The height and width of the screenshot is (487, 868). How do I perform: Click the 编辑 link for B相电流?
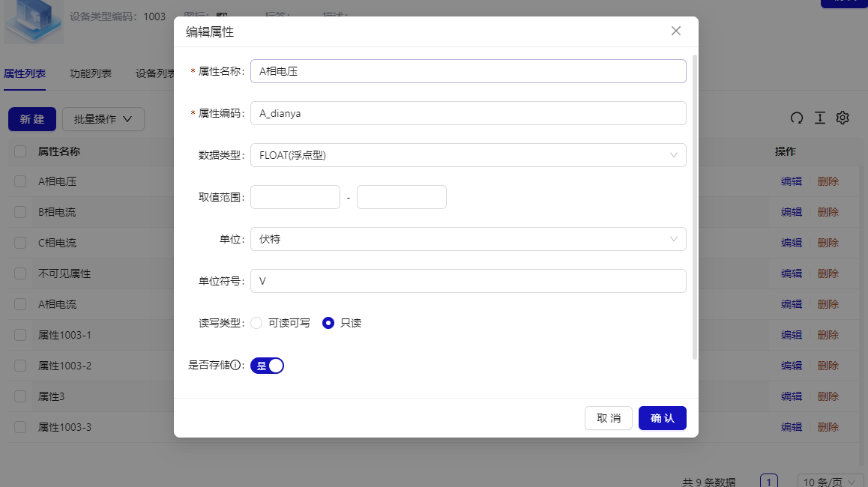(x=791, y=211)
